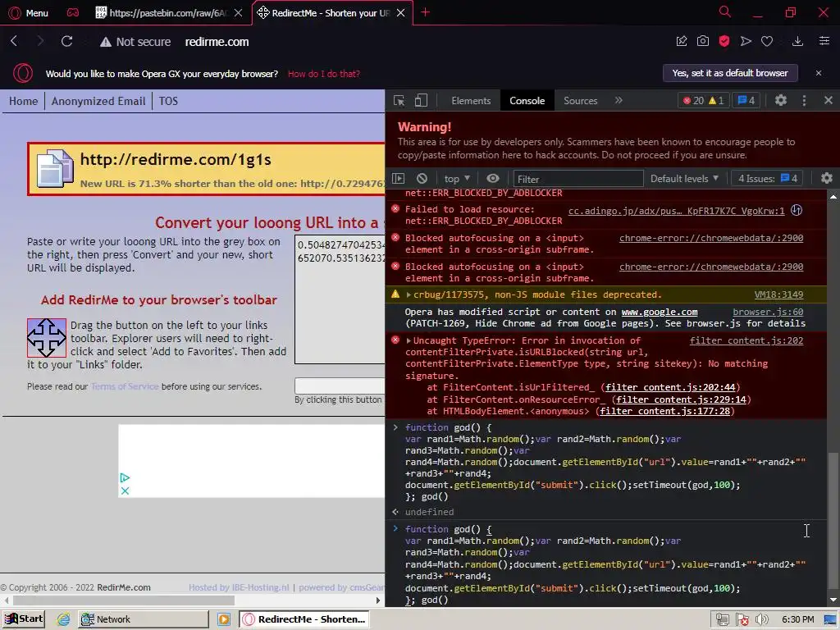Click the browser search magnifier icon
The width and height of the screenshot is (840, 630).
coord(725,11)
